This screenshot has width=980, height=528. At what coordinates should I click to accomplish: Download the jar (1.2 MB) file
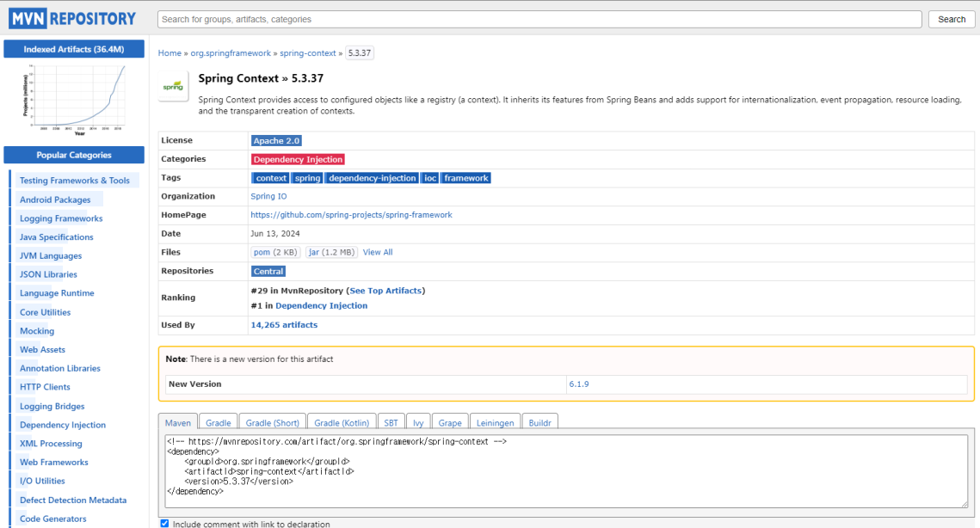[x=331, y=253]
